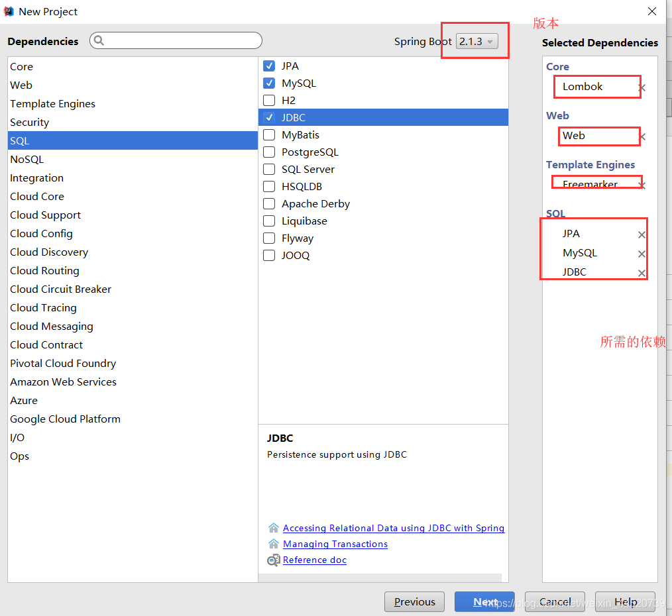Open the Spring Boot version dropdown
The height and width of the screenshot is (616, 672).
(476, 42)
